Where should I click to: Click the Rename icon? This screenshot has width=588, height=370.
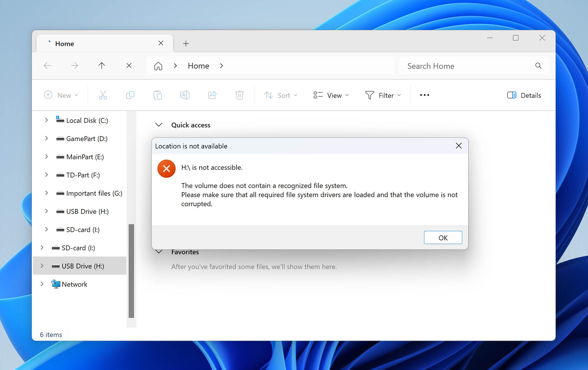point(185,95)
